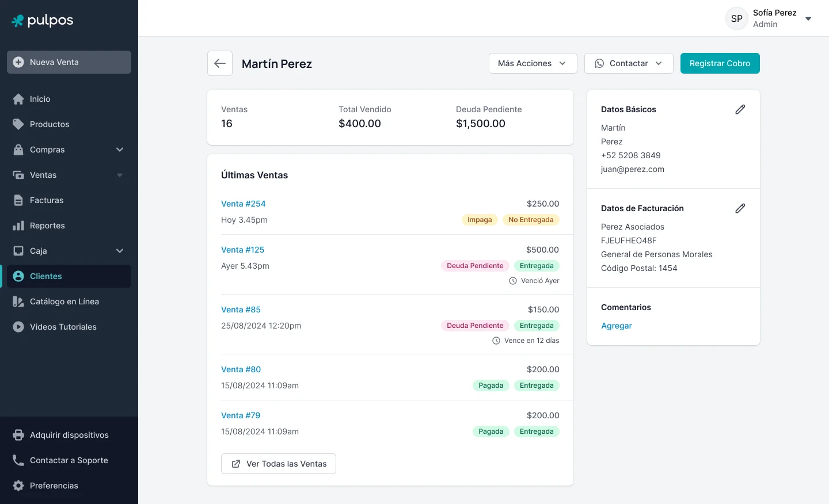The image size is (829, 504).
Task: Open the Más Acciones dropdown
Action: (533, 63)
